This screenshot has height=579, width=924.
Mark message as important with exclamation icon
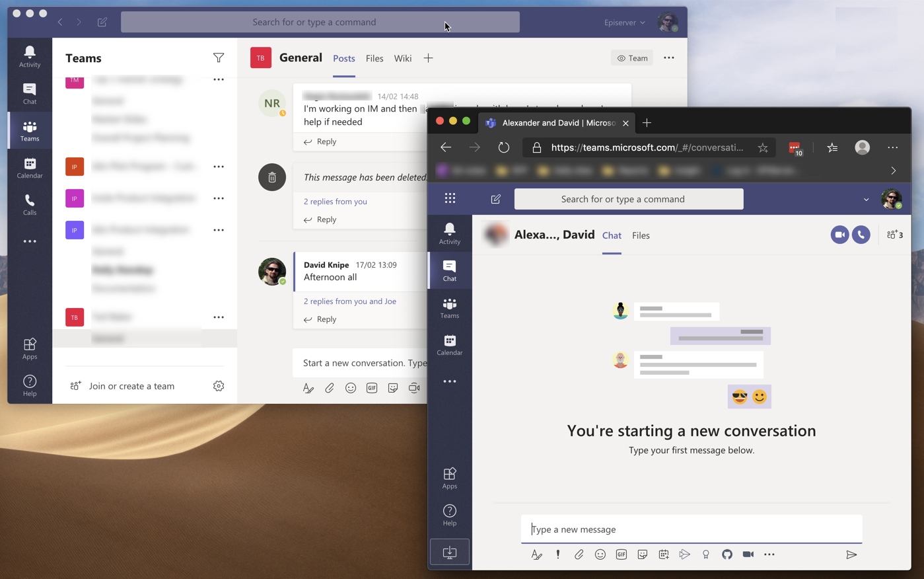(x=558, y=555)
